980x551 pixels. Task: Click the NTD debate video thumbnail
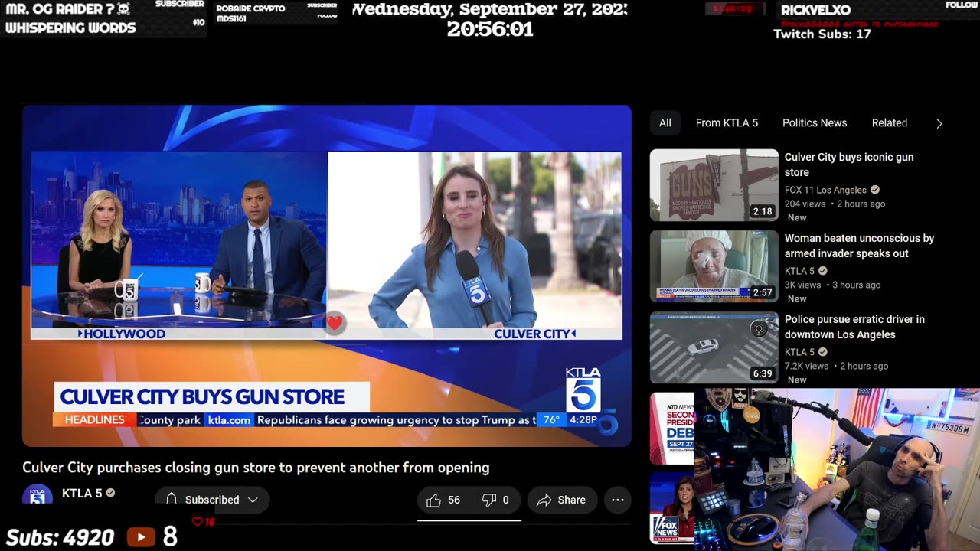pyautogui.click(x=672, y=429)
